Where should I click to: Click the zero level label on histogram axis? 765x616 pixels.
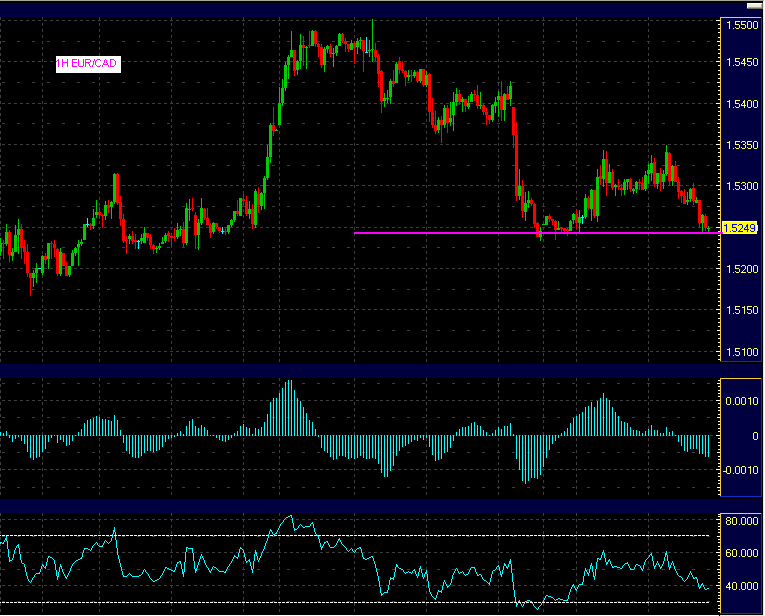pyautogui.click(x=755, y=436)
